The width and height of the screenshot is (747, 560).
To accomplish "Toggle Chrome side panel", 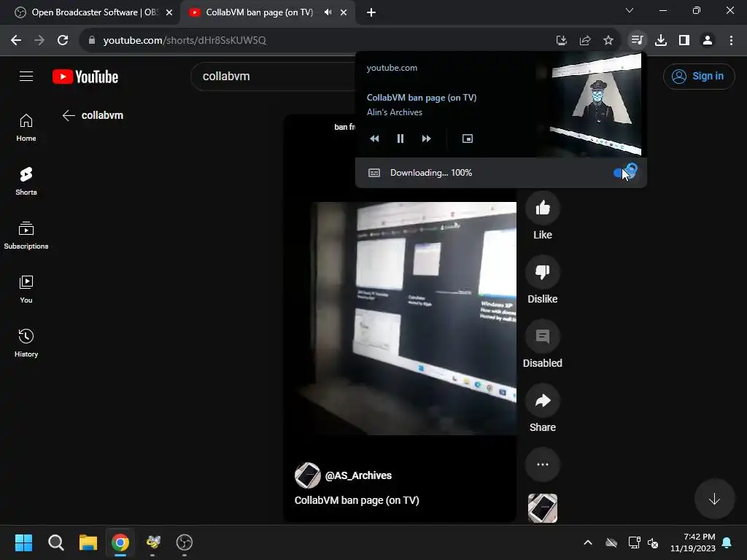I will (x=684, y=40).
